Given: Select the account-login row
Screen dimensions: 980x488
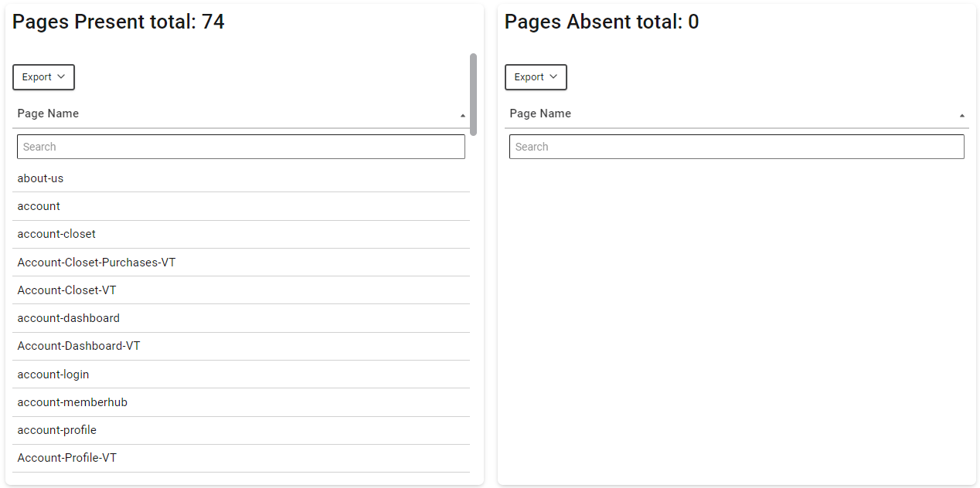Looking at the screenshot, I should coord(241,374).
